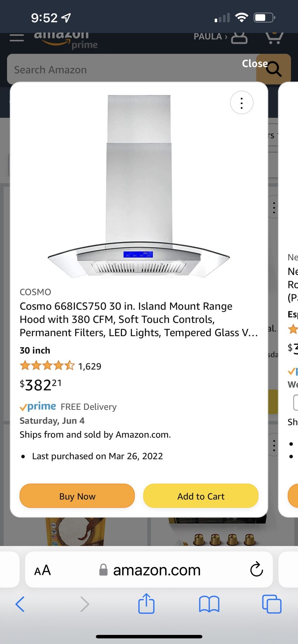Open the shopping cart icon
The width and height of the screenshot is (298, 644).
click(x=274, y=37)
